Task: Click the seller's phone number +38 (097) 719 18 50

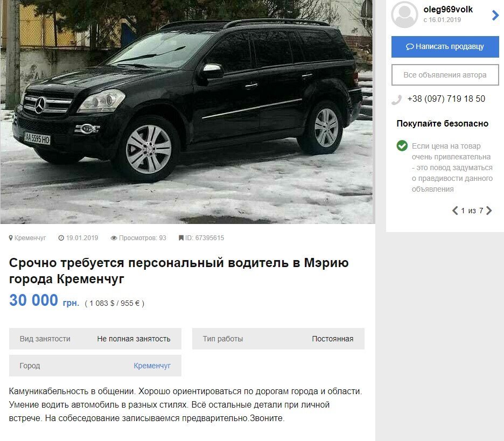Action: pyautogui.click(x=446, y=99)
